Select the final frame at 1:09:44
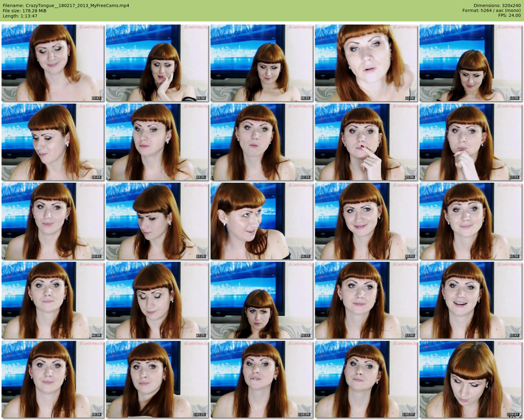The width and height of the screenshot is (524, 420). [471, 379]
